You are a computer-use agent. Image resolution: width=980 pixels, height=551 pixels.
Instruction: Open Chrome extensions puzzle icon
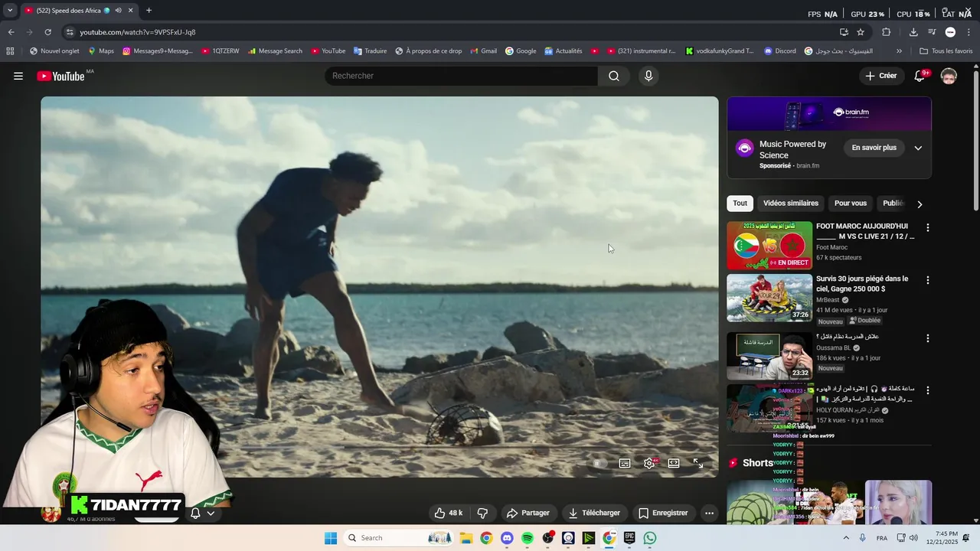[x=886, y=32]
